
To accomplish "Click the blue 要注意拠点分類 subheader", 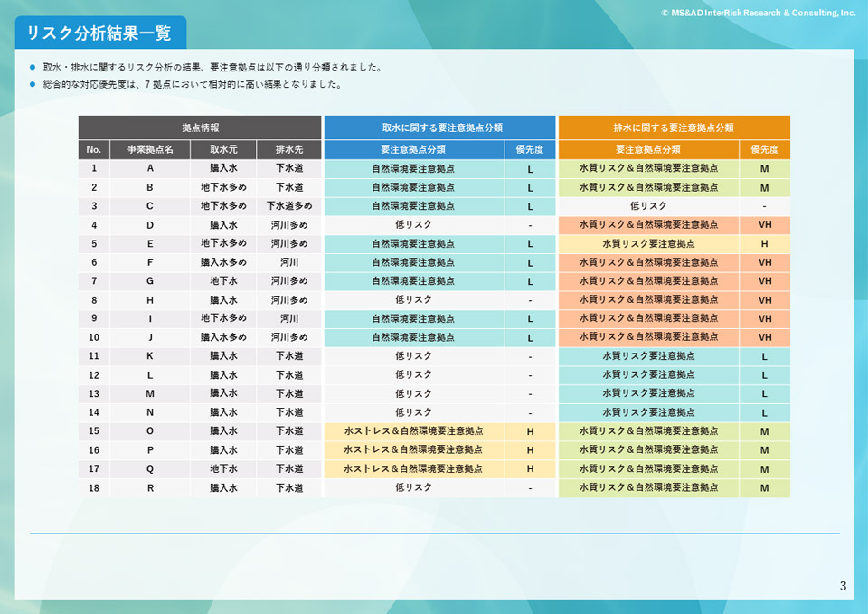I will pyautogui.click(x=413, y=149).
